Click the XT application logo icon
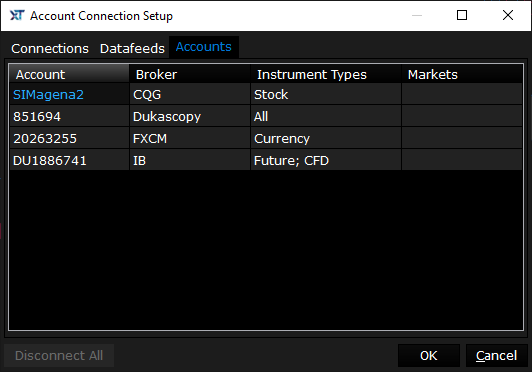The height and width of the screenshot is (372, 532). pos(17,15)
